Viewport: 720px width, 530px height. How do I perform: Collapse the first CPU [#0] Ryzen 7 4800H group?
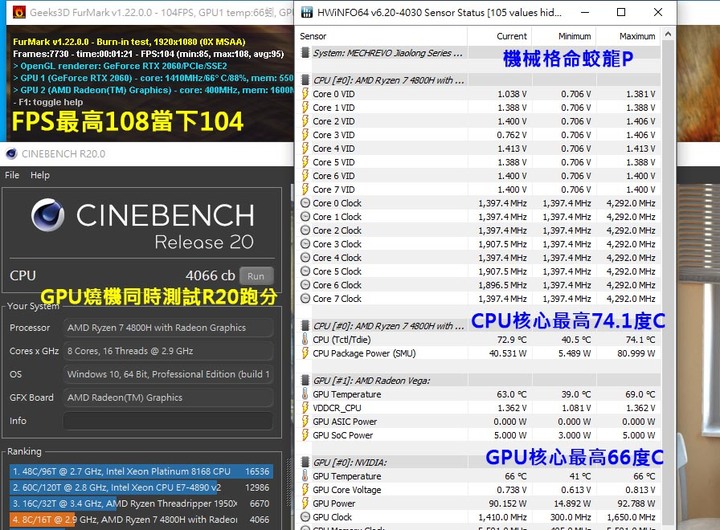[305, 80]
